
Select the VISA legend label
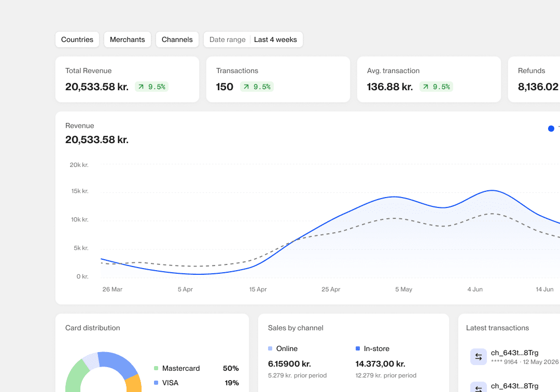[x=171, y=383]
